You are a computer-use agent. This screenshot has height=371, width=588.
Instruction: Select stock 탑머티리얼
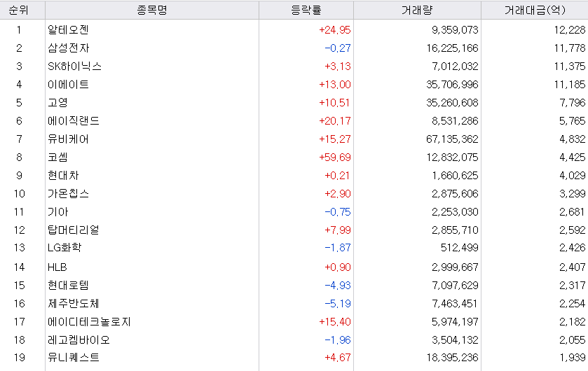tap(74, 230)
